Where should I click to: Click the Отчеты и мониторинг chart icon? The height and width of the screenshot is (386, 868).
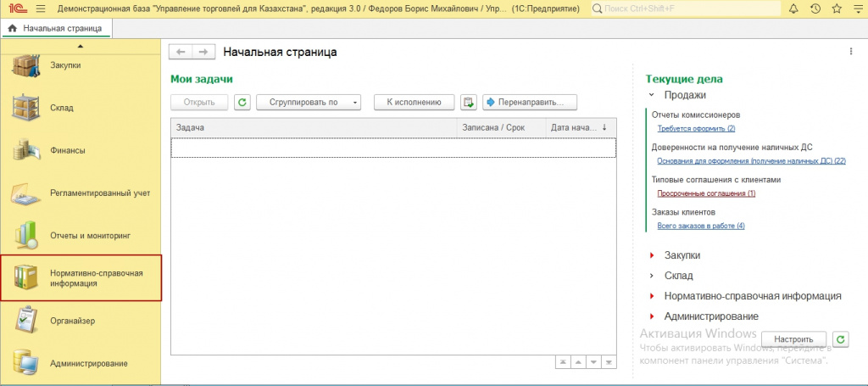(25, 235)
